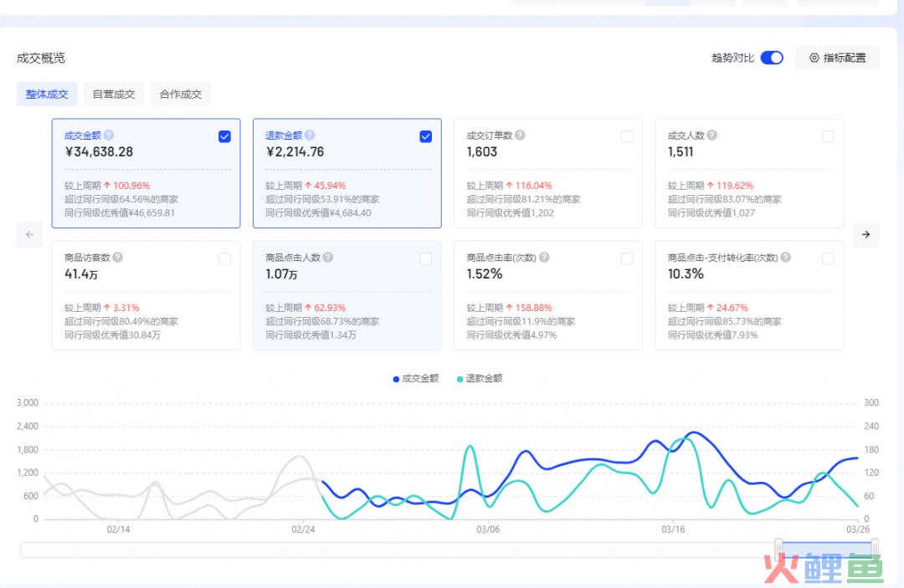Show help for 商品访客数 question icon

click(118, 258)
